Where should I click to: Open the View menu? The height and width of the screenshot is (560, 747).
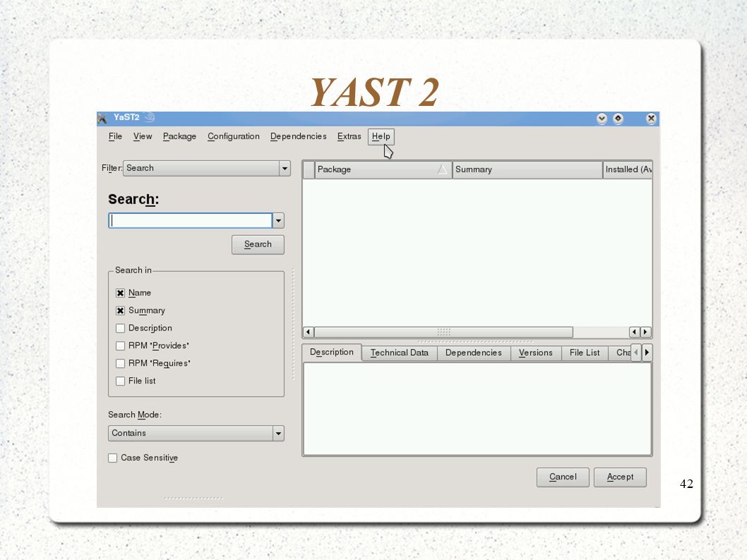143,136
